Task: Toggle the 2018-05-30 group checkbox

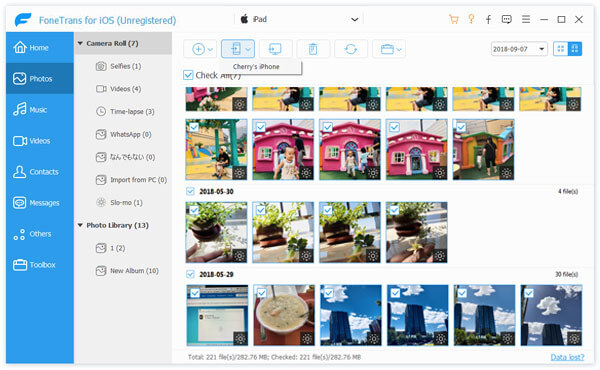Action: click(190, 191)
